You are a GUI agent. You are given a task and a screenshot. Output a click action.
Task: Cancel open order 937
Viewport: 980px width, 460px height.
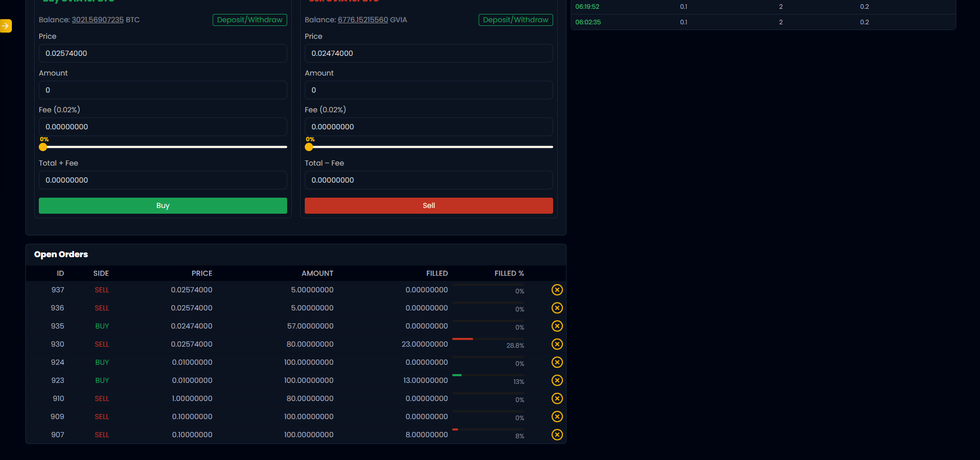[557, 290]
